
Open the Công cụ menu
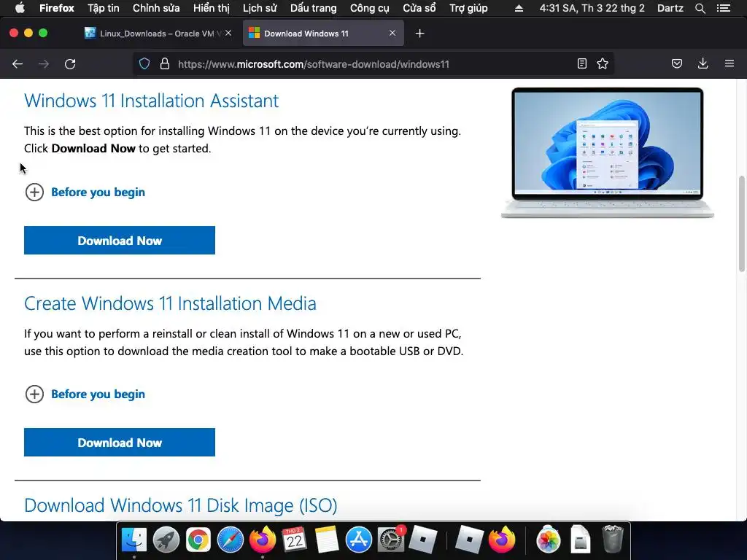[x=370, y=8]
